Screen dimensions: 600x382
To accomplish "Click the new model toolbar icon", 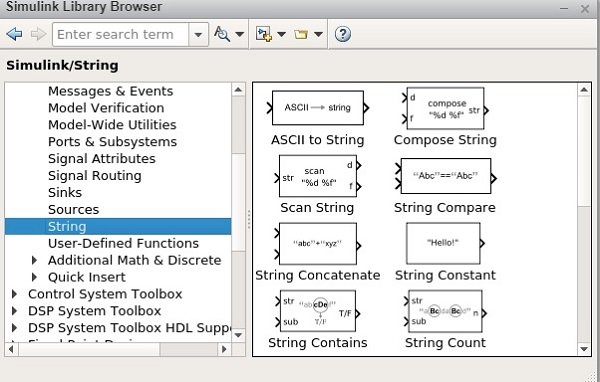I will tap(264, 34).
